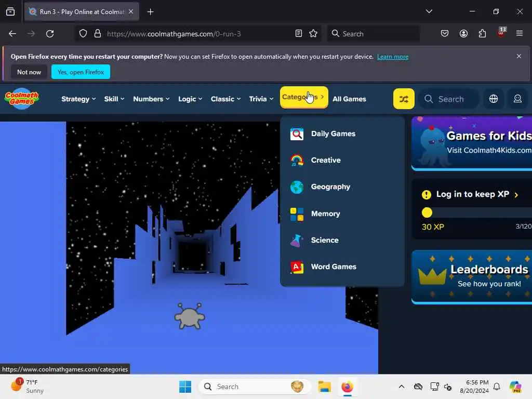Expand the Strategy dropdown menu
The height and width of the screenshot is (399, 532).
pos(78,99)
